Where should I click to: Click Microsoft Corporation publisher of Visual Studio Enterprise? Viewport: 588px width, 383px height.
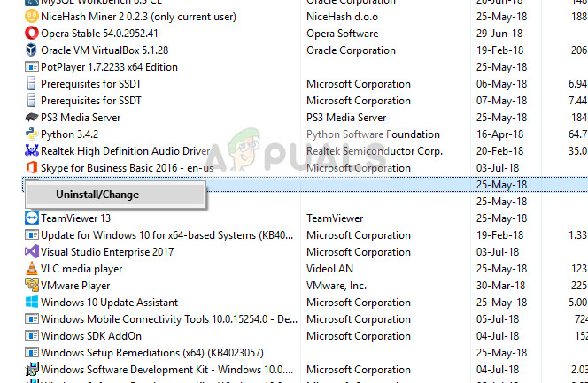click(359, 252)
